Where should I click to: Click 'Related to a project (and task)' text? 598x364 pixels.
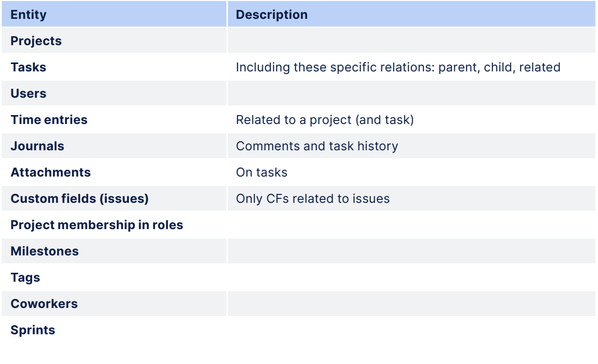[x=324, y=120]
